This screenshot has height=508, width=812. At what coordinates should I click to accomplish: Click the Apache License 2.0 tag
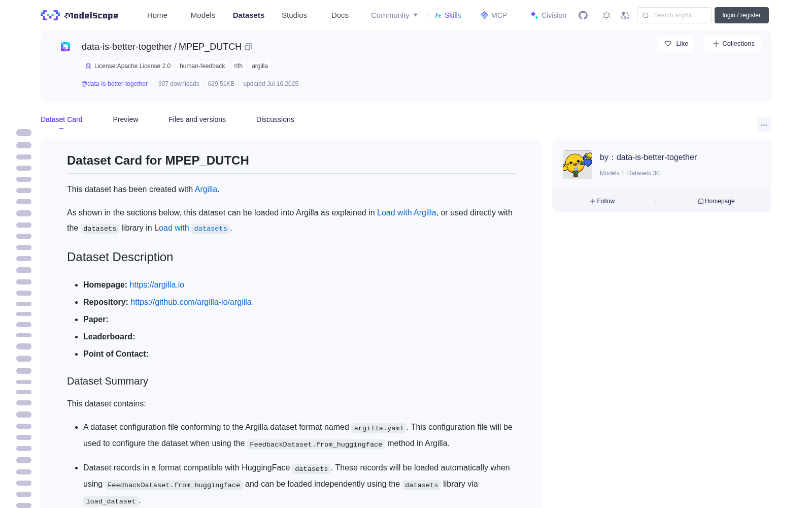click(x=127, y=66)
